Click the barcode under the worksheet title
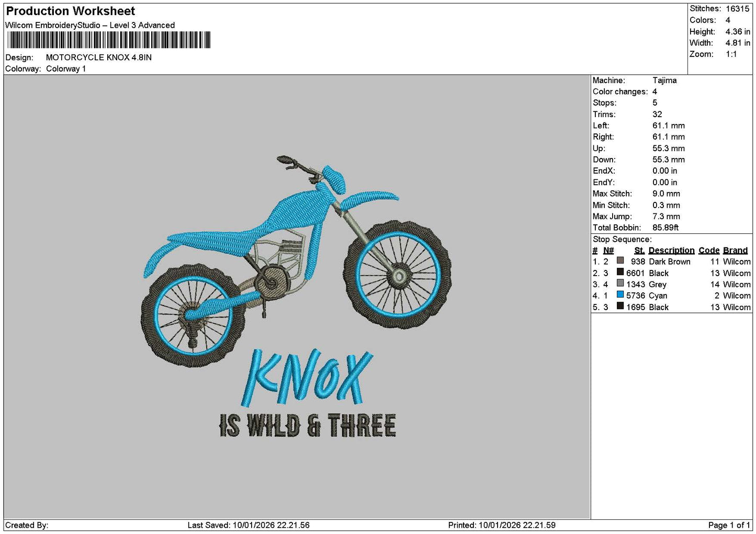 click(x=109, y=40)
